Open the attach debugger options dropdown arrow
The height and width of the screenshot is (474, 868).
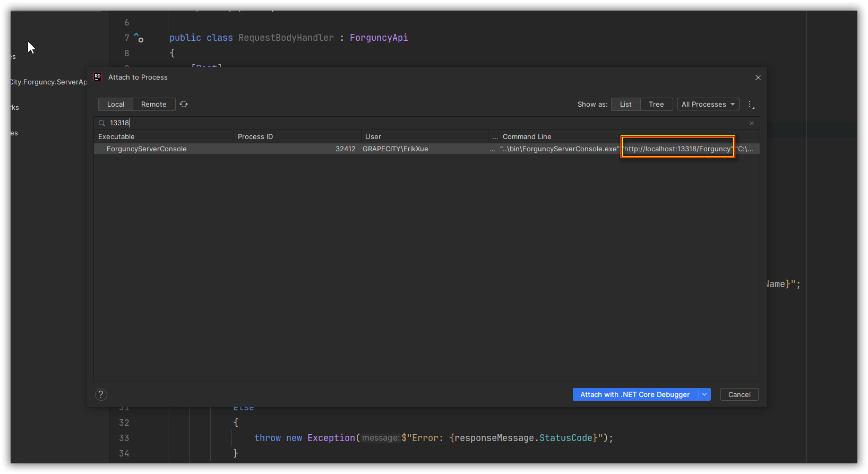click(x=704, y=394)
